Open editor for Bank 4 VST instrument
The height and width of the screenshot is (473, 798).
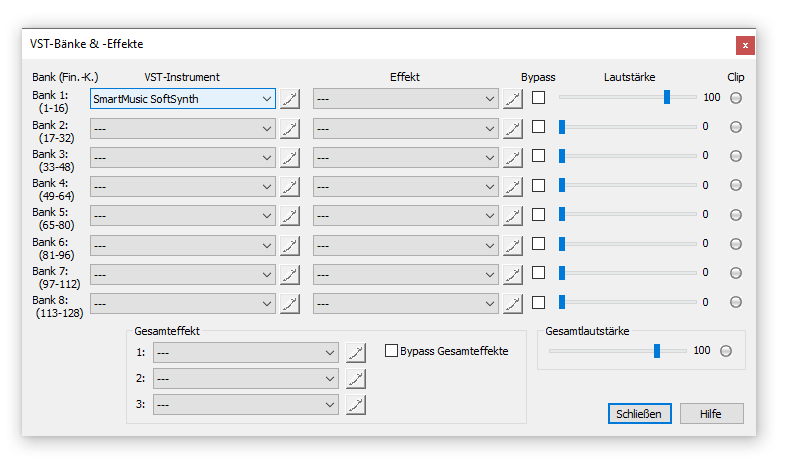(290, 187)
